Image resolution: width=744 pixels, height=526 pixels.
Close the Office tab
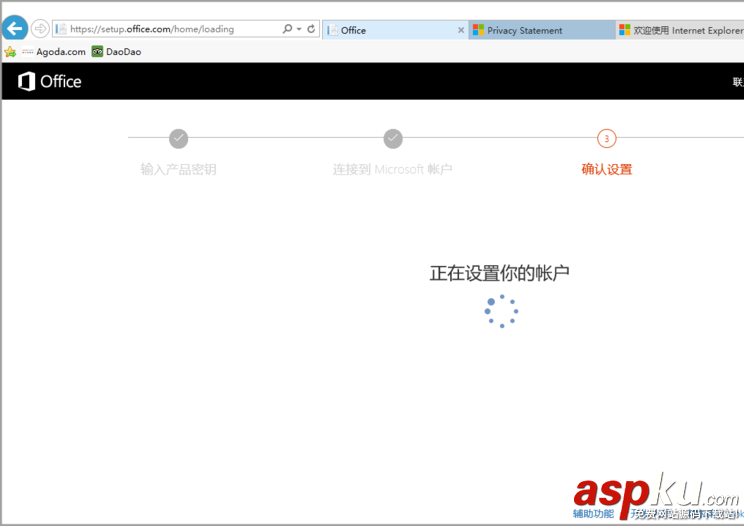pyautogui.click(x=461, y=30)
